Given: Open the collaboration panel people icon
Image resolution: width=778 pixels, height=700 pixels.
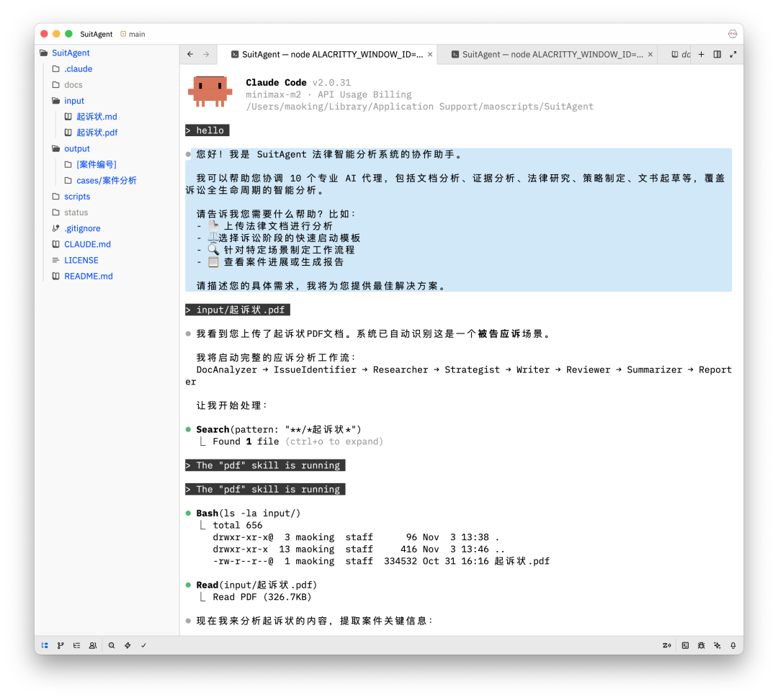Looking at the screenshot, I should click(93, 645).
